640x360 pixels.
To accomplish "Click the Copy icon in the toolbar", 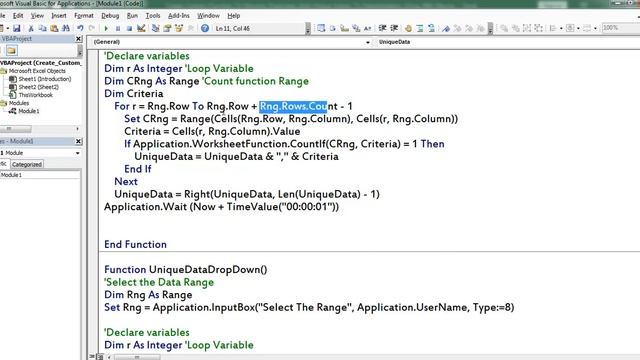I will pos(42,28).
